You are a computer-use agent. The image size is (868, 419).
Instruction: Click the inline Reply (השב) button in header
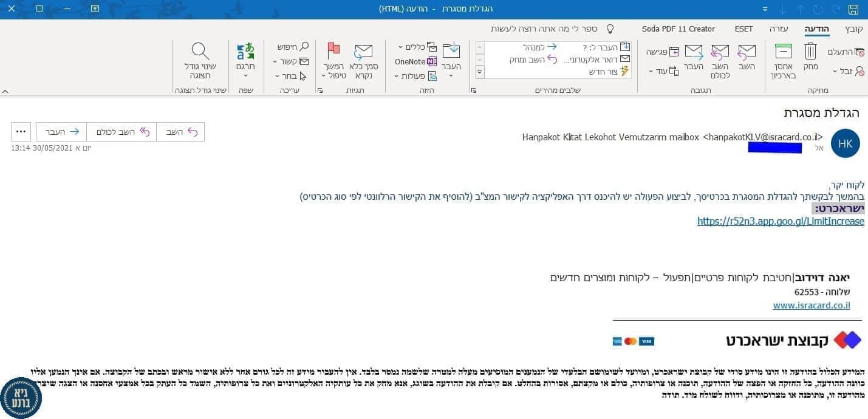point(180,132)
